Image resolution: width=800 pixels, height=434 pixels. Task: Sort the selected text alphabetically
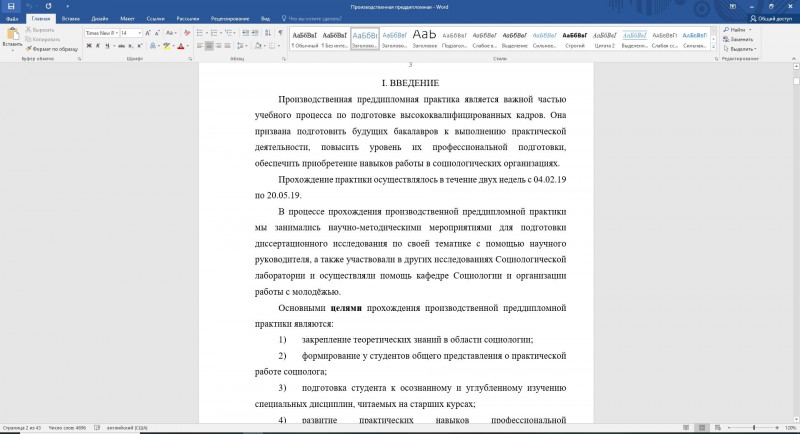click(268, 33)
